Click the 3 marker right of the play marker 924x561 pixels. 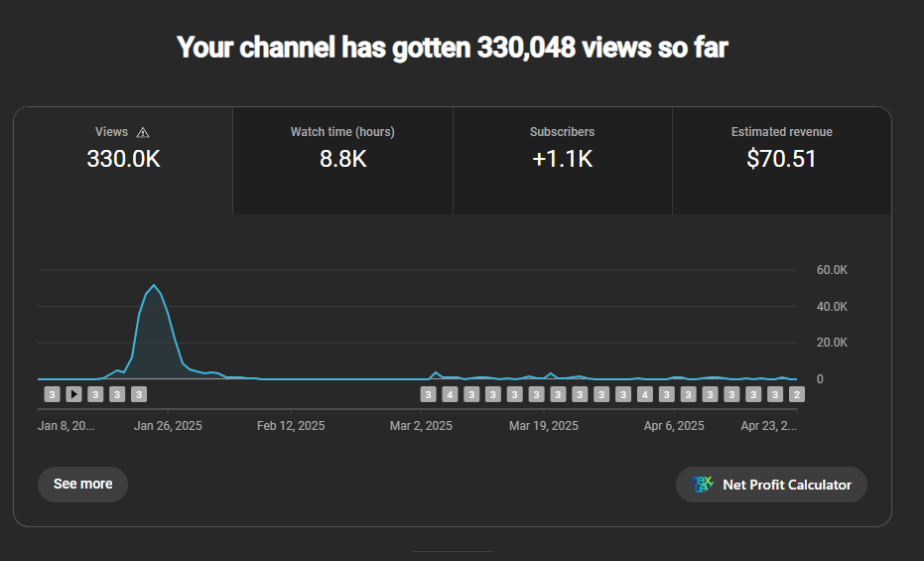95,394
